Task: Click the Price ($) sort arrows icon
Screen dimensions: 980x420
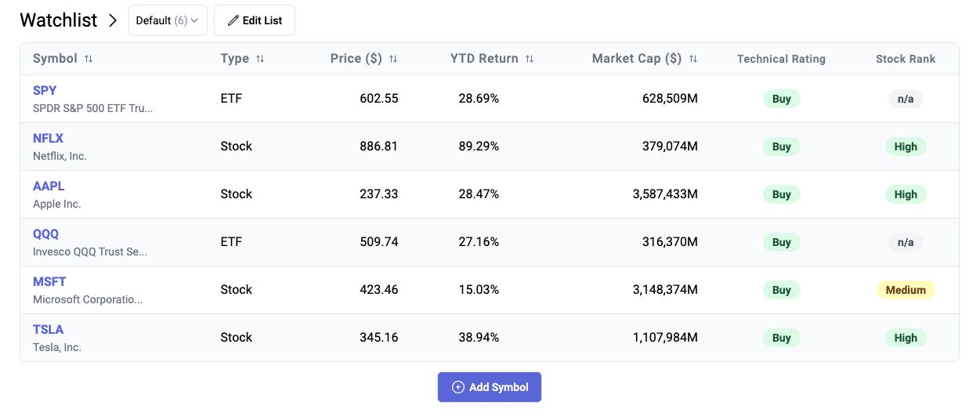Action: click(x=393, y=59)
